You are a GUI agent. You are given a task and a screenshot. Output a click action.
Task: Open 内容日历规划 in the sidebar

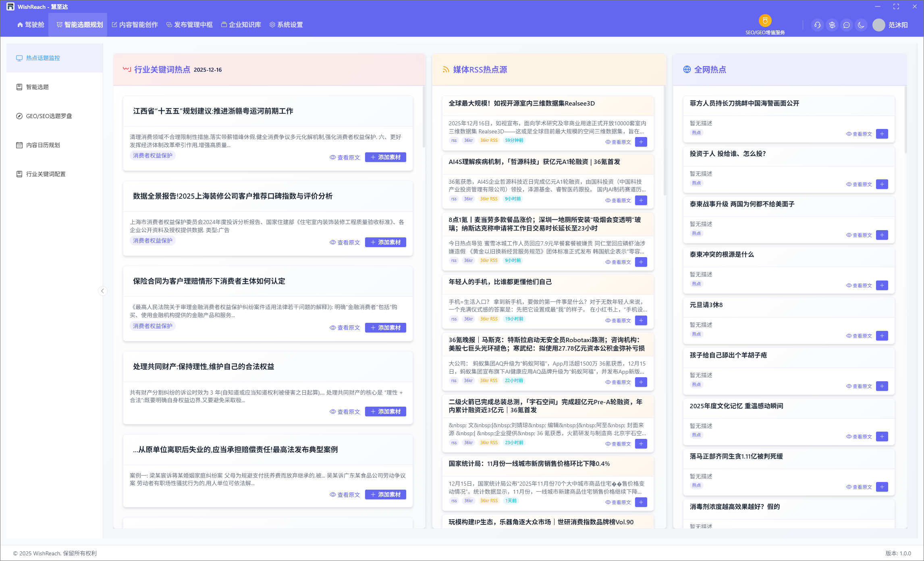(43, 145)
